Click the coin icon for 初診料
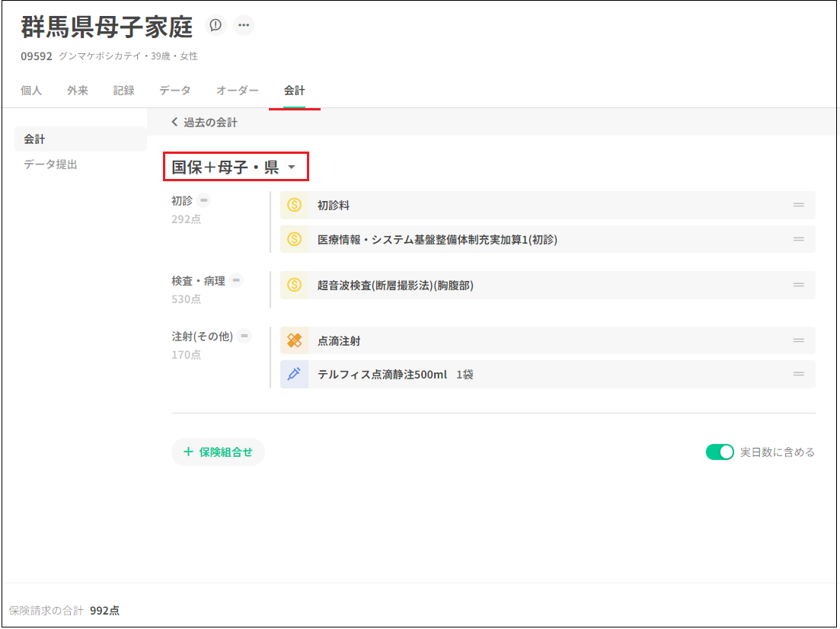Screen dimensions: 840x629 coord(294,206)
